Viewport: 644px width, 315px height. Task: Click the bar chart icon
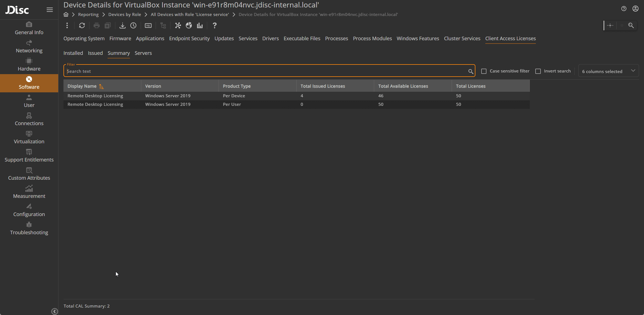(200, 26)
